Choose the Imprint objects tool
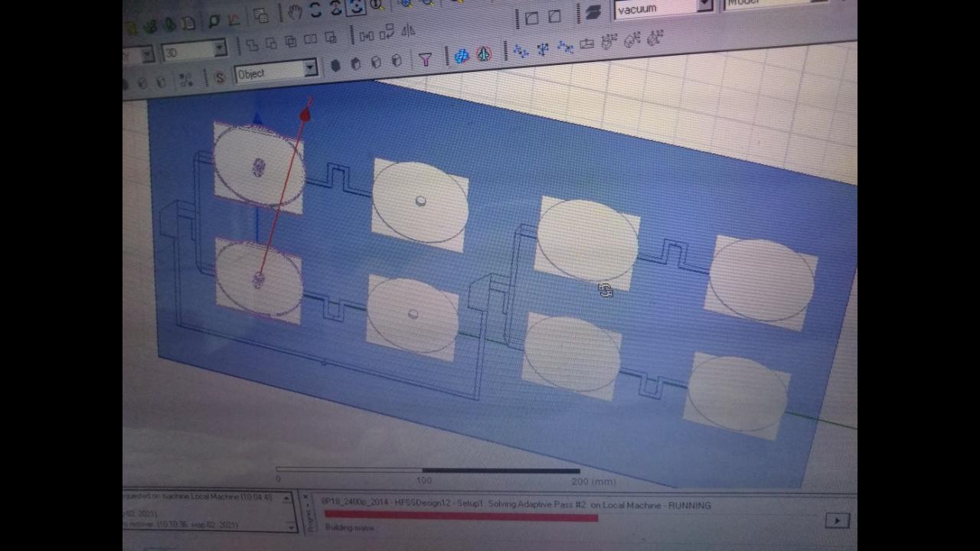980x551 pixels. [330, 37]
